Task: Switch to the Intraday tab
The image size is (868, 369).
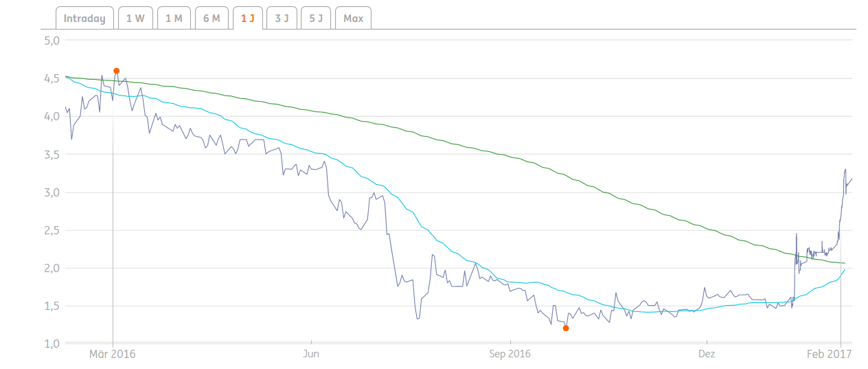Action: point(84,19)
